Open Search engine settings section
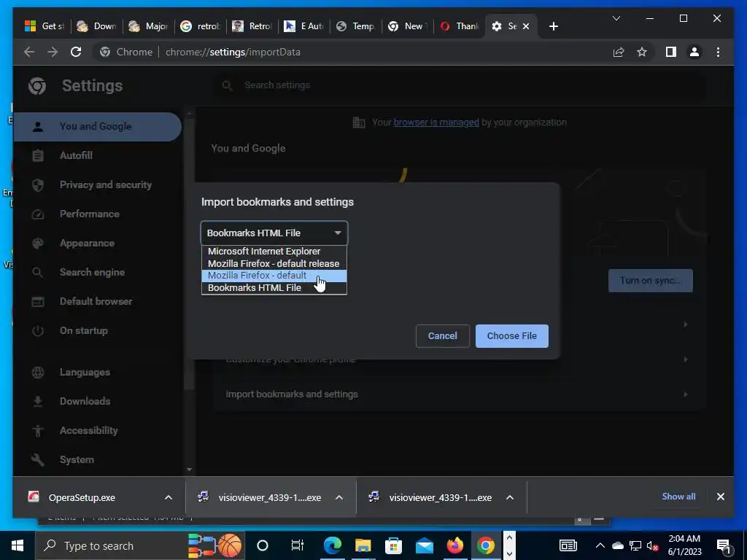The image size is (747, 560). [x=92, y=273]
